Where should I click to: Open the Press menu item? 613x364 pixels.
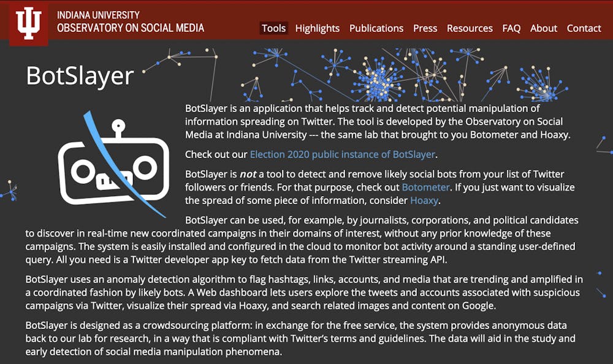(425, 28)
